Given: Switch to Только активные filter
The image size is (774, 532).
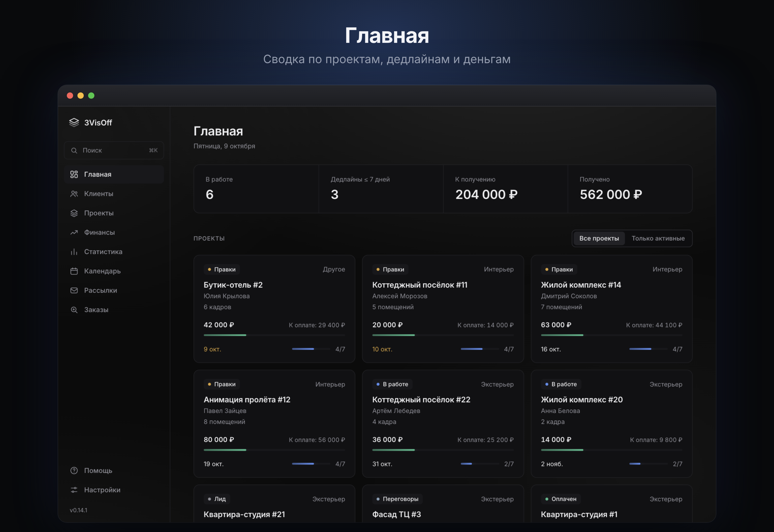Looking at the screenshot, I should [x=658, y=238].
